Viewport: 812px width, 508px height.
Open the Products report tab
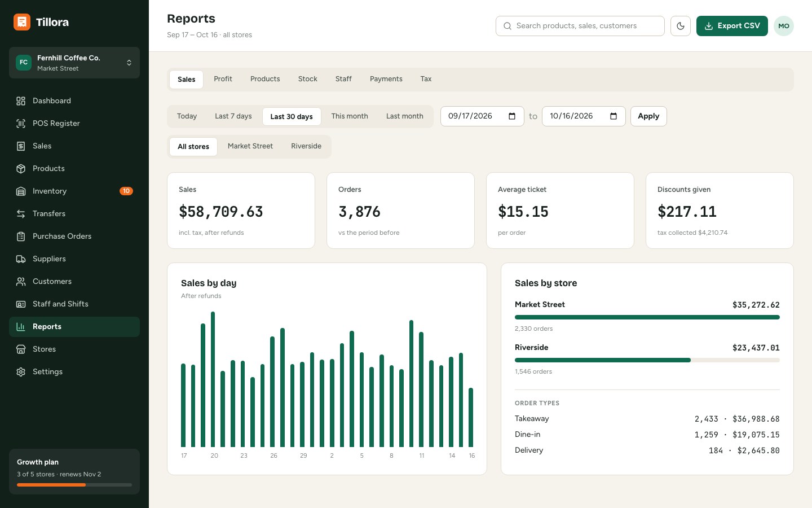click(265, 79)
